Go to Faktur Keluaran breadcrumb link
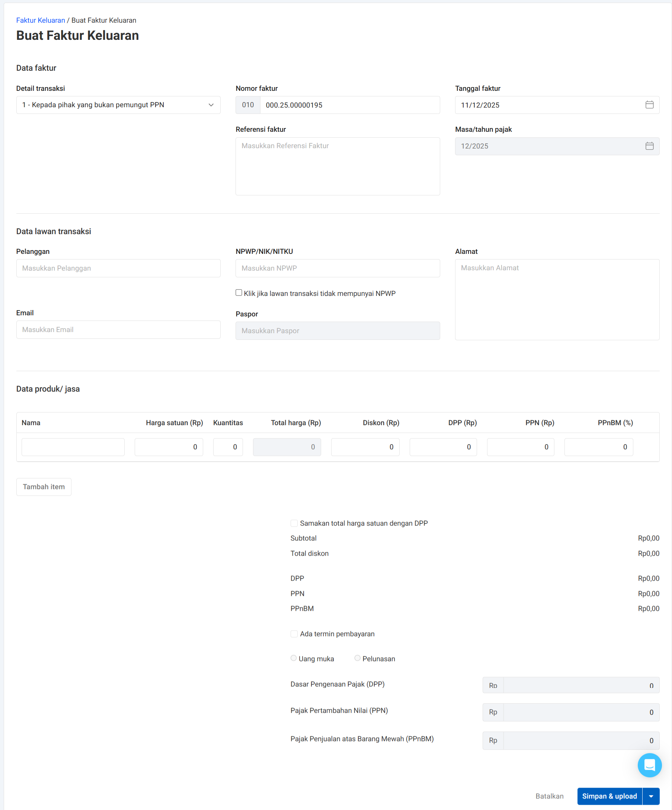This screenshot has height=810, width=672. pyautogui.click(x=41, y=20)
